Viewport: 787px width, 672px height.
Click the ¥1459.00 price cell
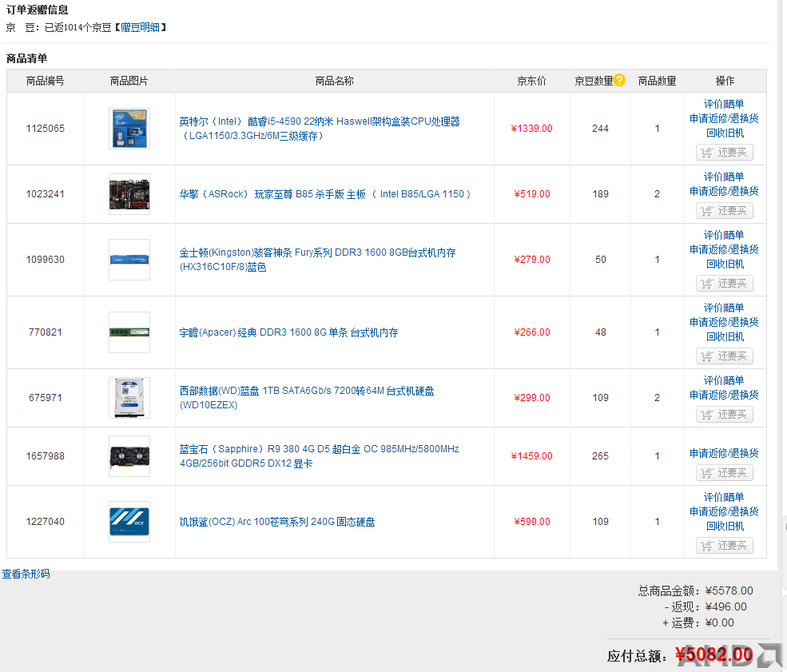[x=531, y=456]
